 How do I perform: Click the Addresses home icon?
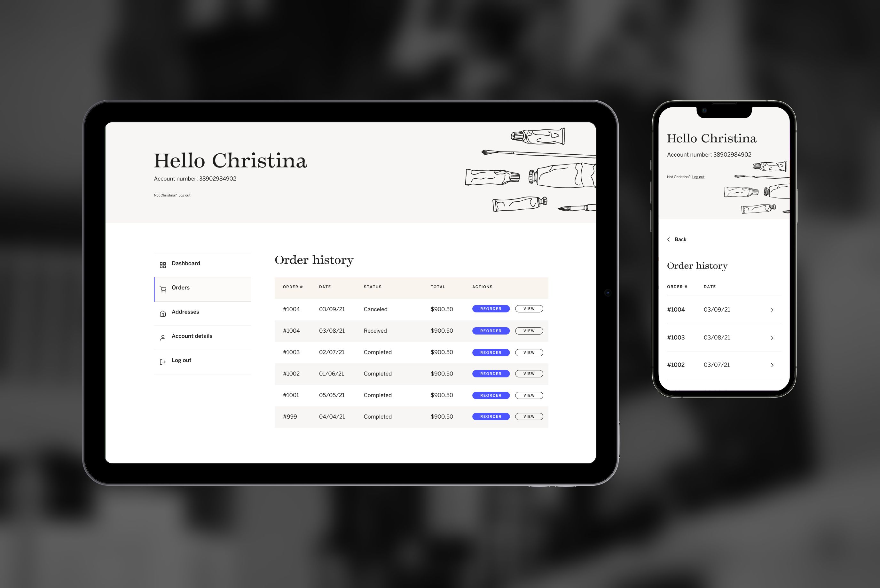pyautogui.click(x=163, y=312)
